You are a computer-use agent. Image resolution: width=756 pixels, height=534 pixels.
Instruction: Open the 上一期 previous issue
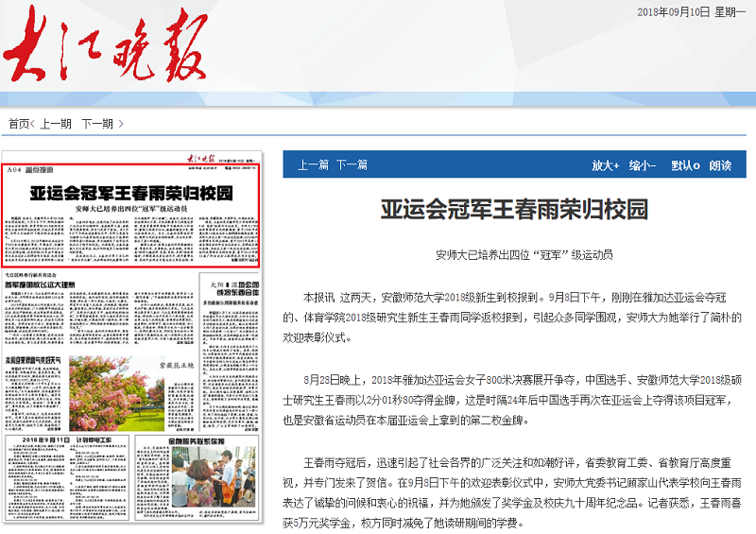coord(56,124)
